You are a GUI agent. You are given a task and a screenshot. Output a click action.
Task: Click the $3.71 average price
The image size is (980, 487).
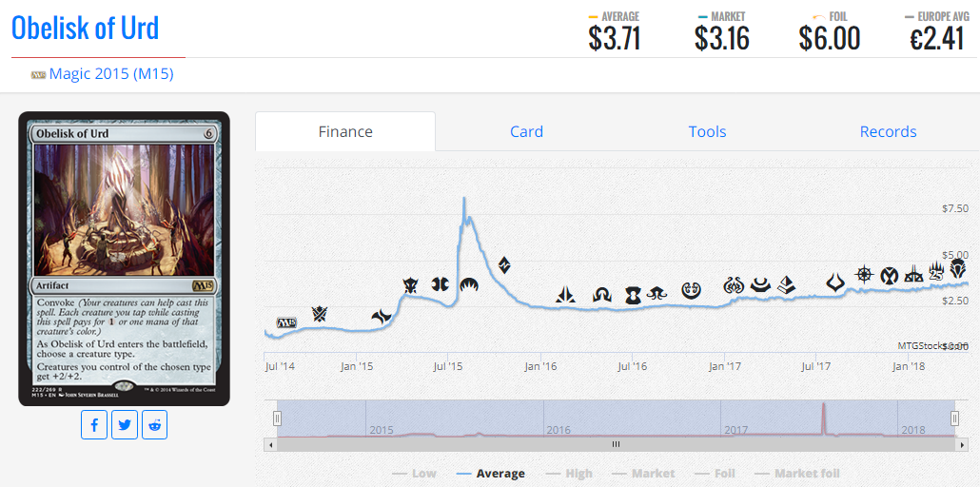(x=615, y=39)
